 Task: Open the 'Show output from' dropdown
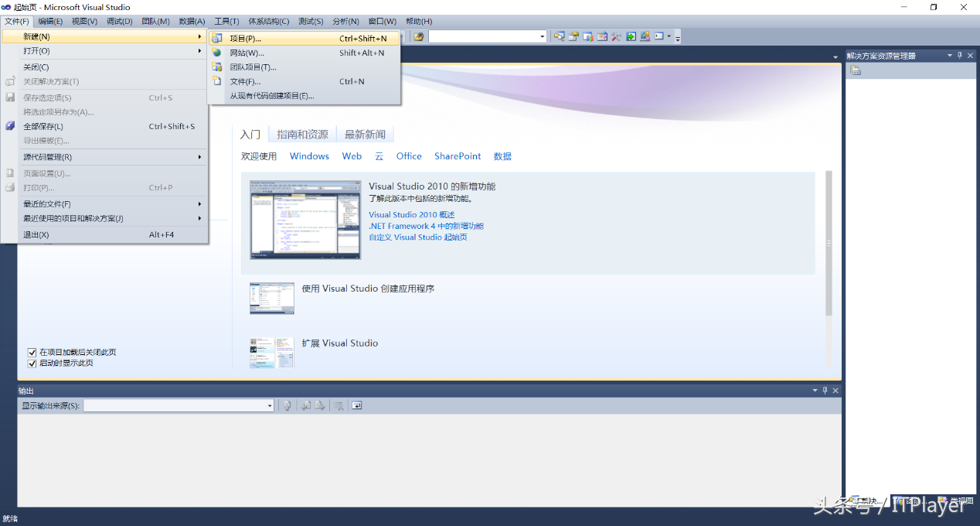270,405
